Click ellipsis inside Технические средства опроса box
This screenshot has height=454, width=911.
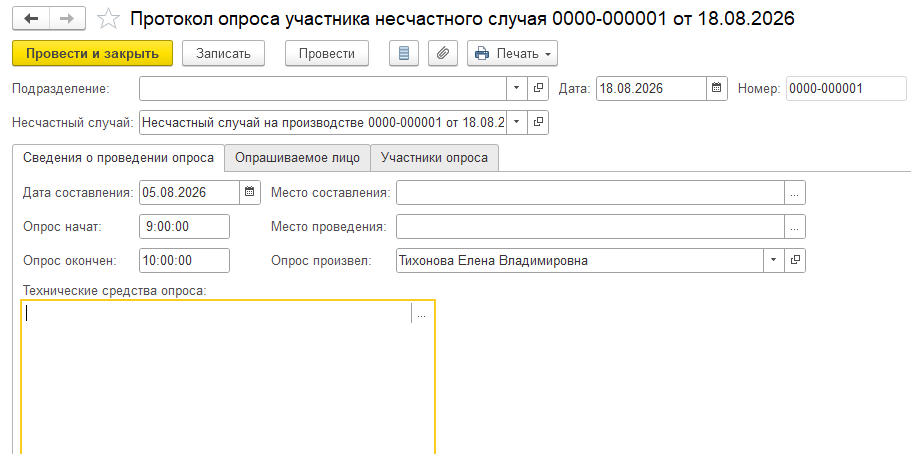(422, 314)
